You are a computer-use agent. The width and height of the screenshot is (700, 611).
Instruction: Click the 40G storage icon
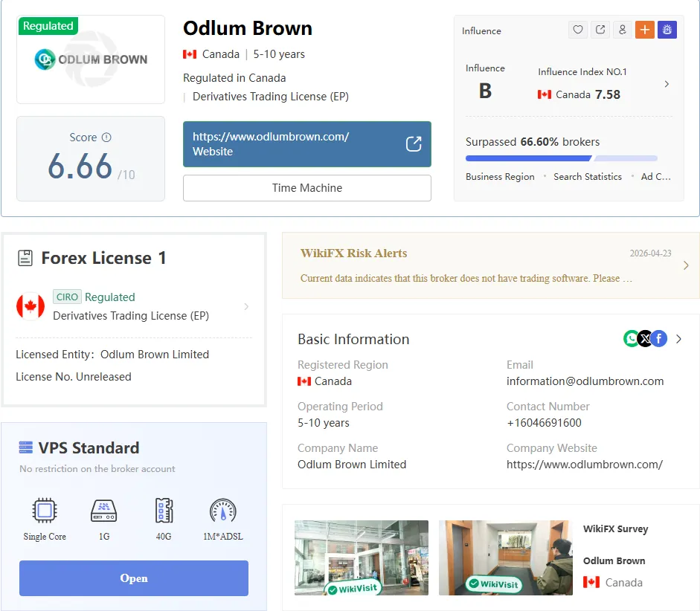[x=164, y=510]
